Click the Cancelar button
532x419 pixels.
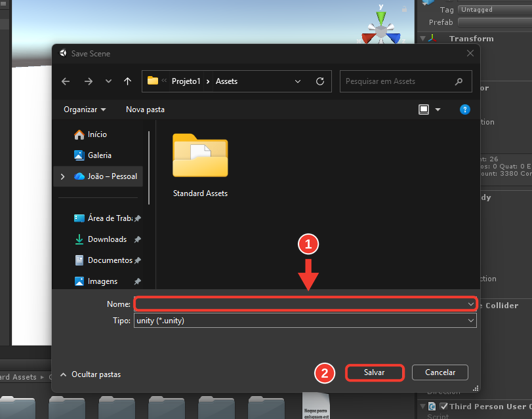(440, 372)
